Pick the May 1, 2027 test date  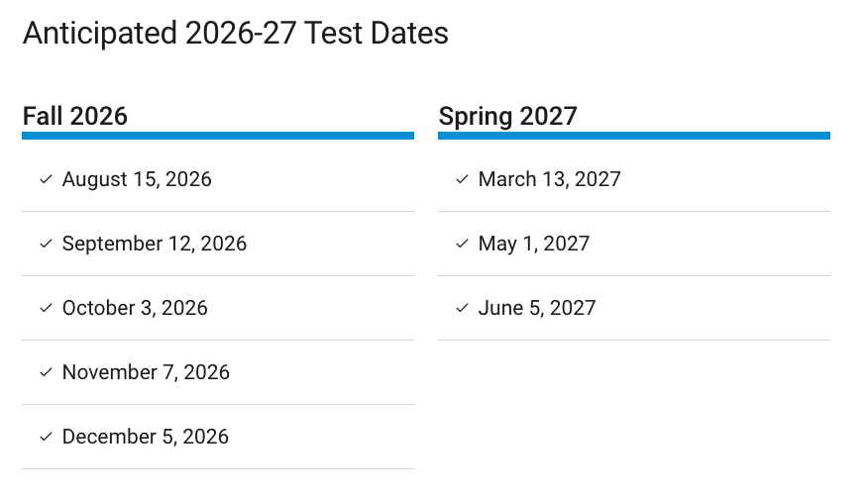tap(533, 244)
